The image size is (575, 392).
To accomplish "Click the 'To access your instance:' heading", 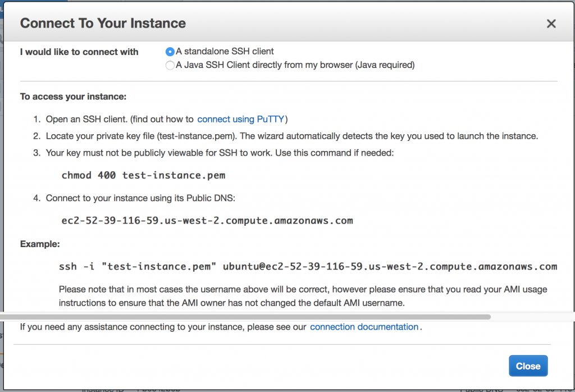I will [x=73, y=97].
